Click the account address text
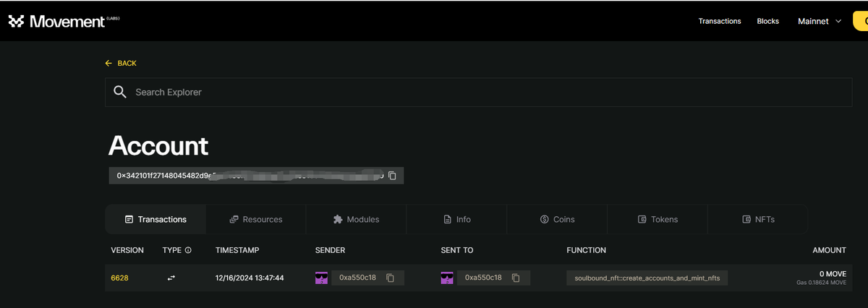Viewport: 868px width, 308px height. coord(250,176)
